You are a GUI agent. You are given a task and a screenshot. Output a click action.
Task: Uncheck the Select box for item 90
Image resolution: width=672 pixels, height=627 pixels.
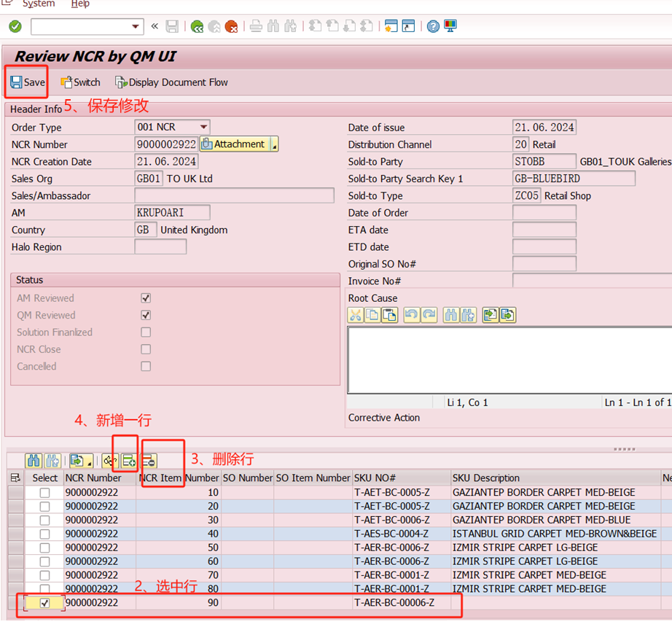[45, 603]
